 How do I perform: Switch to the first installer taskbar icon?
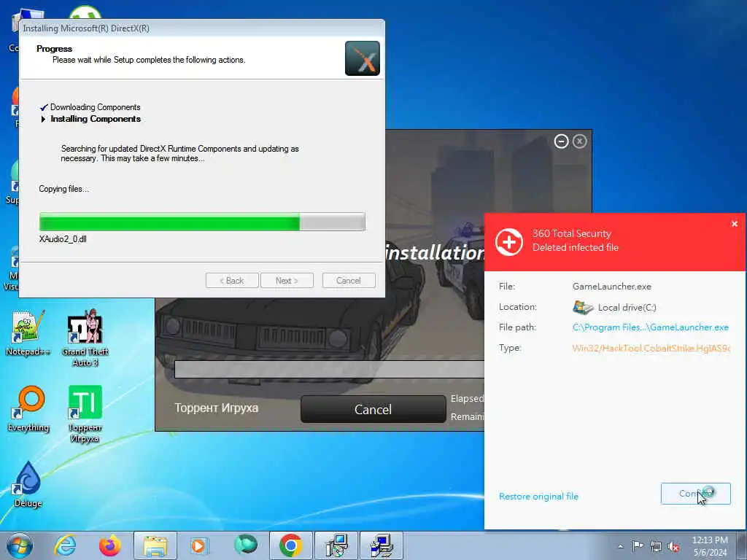coord(336,545)
